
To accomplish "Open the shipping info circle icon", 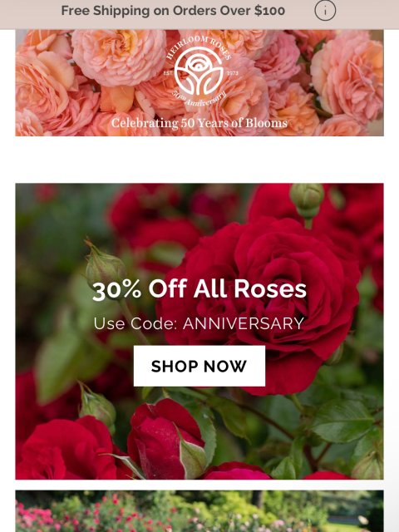I will (x=325, y=11).
